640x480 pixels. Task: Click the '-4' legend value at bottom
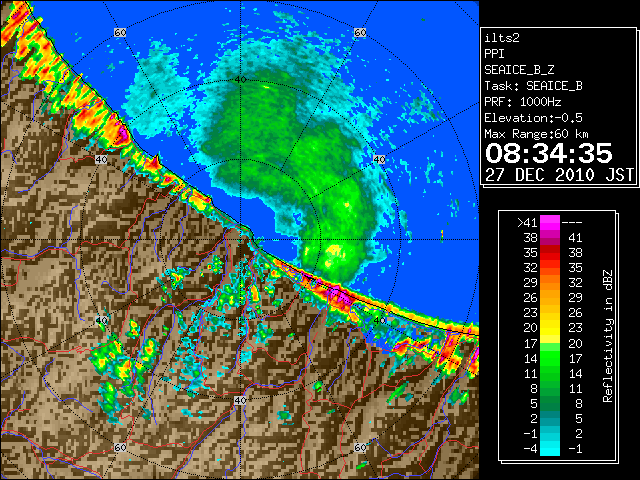click(x=531, y=449)
